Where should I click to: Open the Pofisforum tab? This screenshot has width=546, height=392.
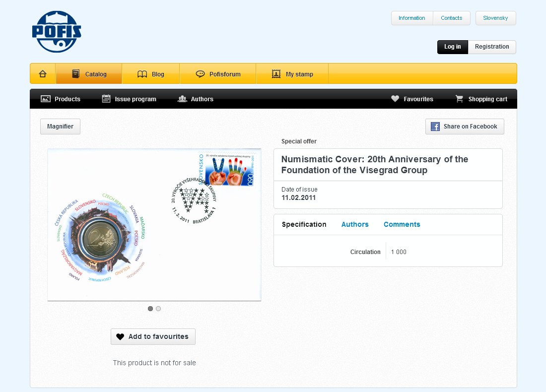[x=218, y=74]
